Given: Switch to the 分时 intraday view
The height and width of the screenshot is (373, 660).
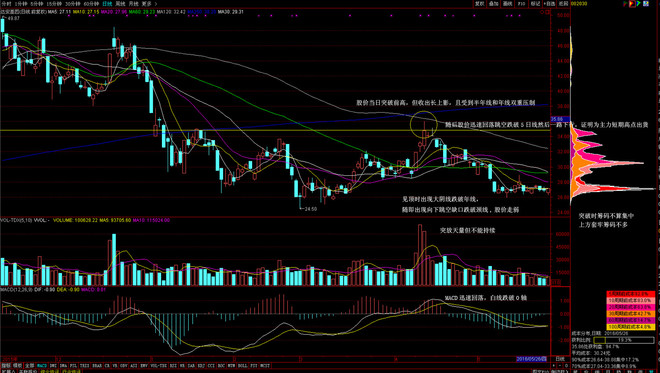Looking at the screenshot, I should tap(6, 3).
